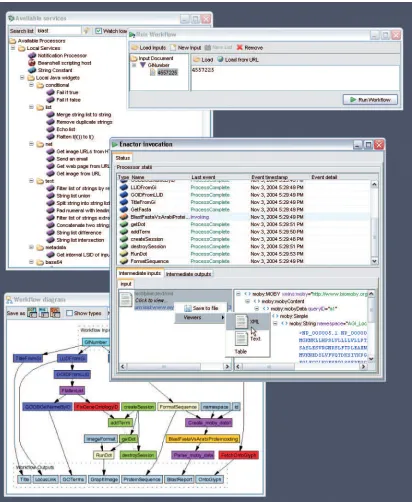Click the "Event timestamp" column header

point(269,177)
